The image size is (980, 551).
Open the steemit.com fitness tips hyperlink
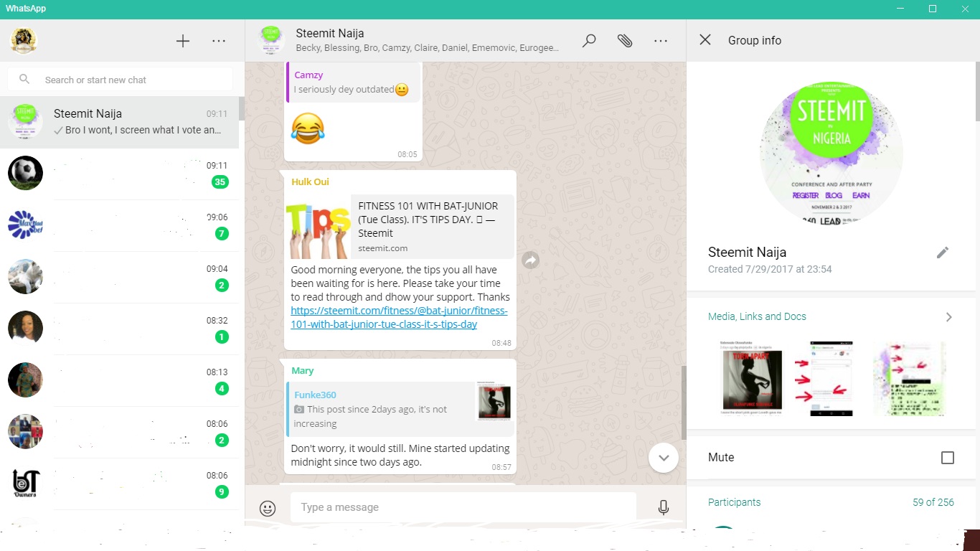[x=399, y=318]
